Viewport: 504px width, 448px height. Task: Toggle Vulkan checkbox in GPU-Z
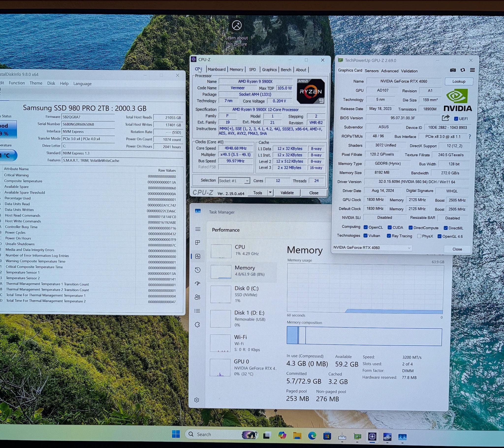pos(365,236)
